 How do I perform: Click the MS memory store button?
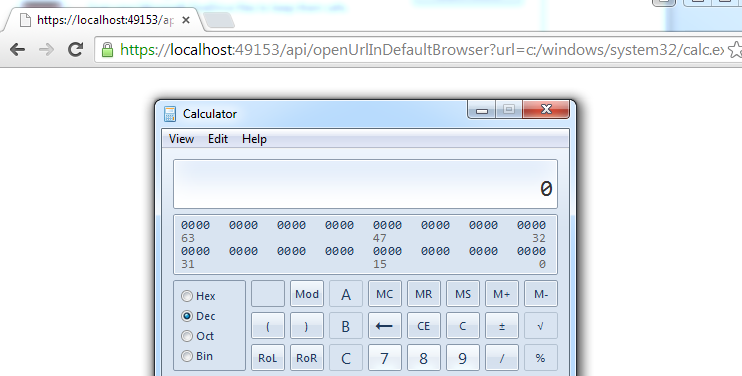pos(463,294)
